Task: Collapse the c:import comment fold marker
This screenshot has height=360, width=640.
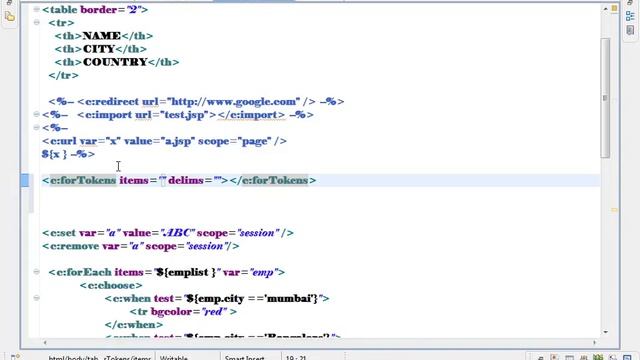Action: click(36, 114)
